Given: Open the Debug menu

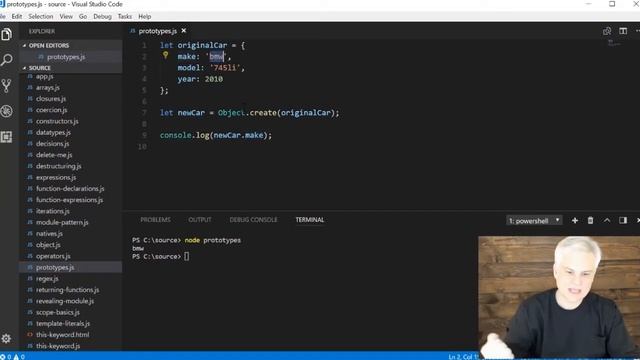Looking at the screenshot, I should (102, 16).
